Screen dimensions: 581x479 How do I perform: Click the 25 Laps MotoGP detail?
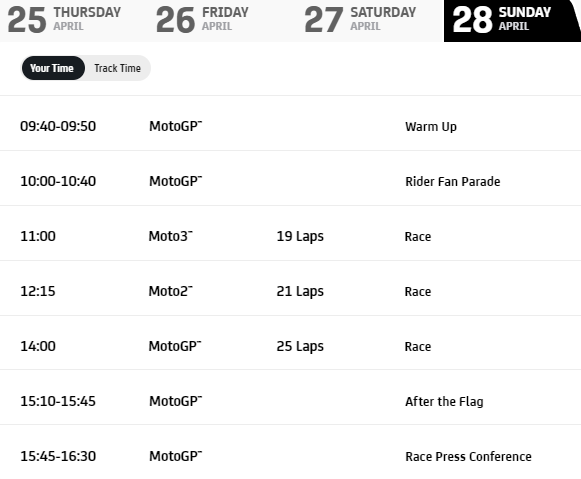pos(300,346)
